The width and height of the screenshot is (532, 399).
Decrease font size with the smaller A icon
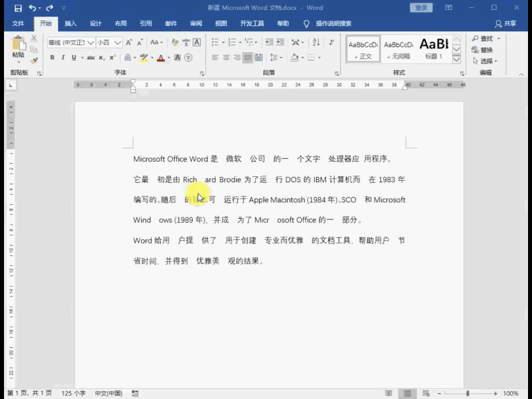(x=140, y=43)
